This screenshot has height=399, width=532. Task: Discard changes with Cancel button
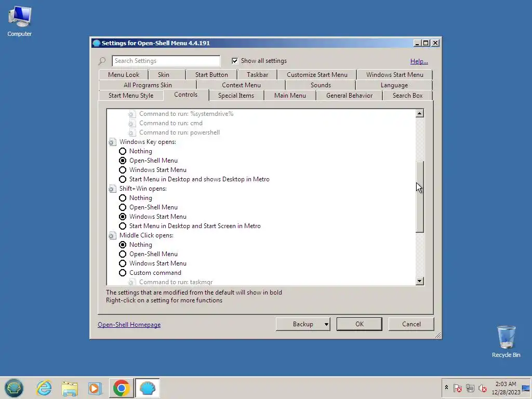pos(411,324)
